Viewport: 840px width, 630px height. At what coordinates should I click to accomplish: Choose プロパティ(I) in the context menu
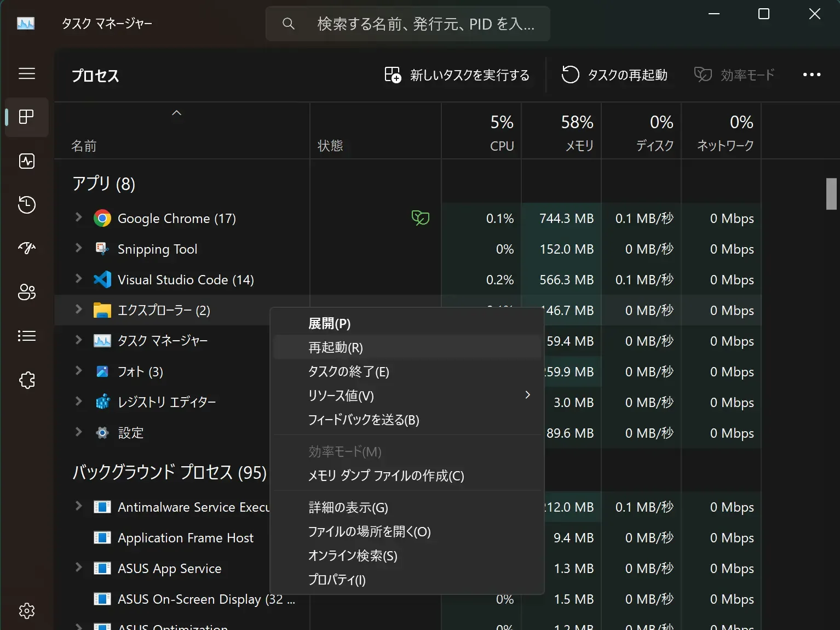coord(407,580)
